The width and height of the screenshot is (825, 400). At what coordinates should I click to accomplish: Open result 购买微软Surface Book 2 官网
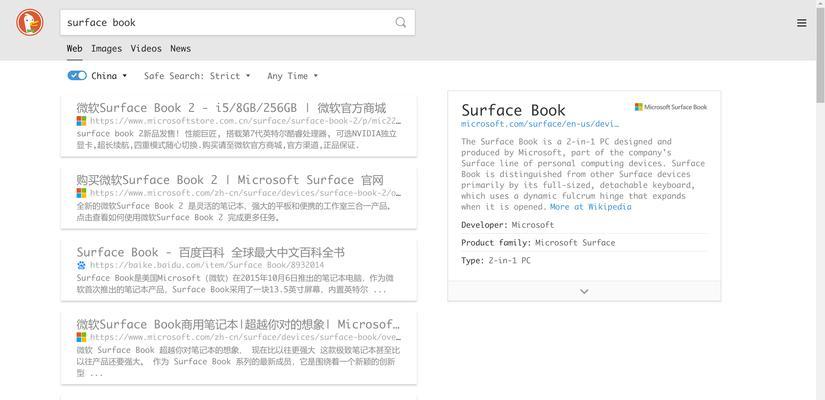pos(230,180)
